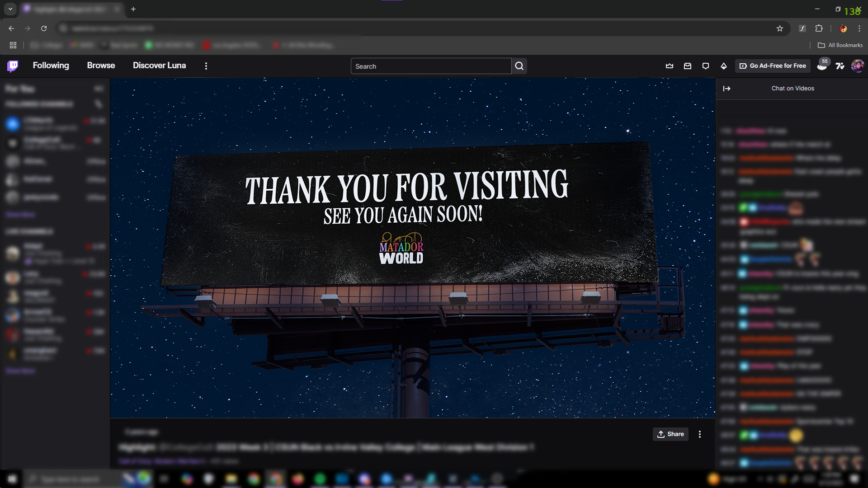Image resolution: width=868 pixels, height=488 pixels.
Task: Bookmark this page with the star icon
Action: [780, 28]
